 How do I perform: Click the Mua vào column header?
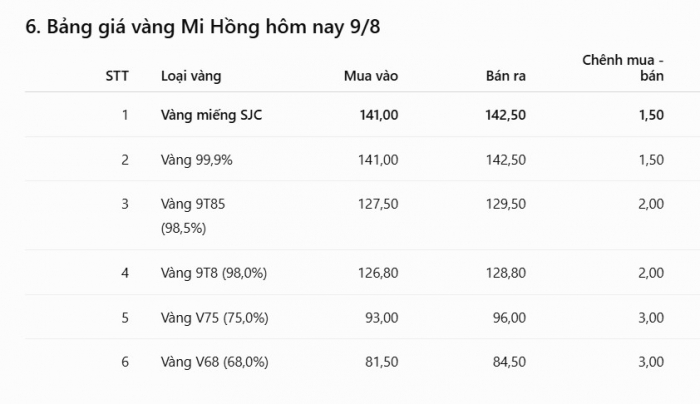tap(371, 76)
